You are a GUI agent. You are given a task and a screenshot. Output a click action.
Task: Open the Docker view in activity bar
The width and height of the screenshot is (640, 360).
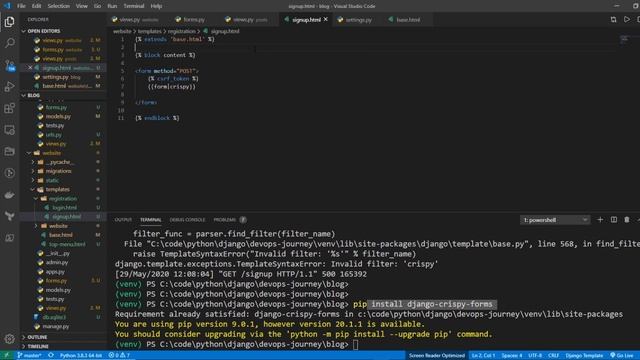point(9,195)
